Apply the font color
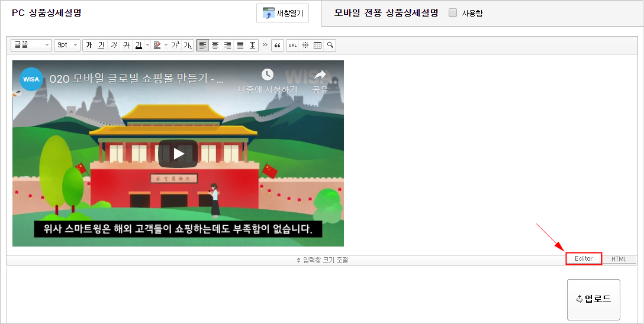This screenshot has height=324, width=644. tap(139, 45)
